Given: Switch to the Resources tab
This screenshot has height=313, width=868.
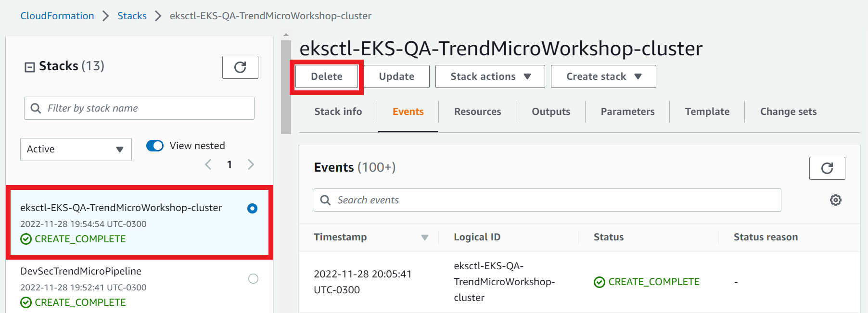Looking at the screenshot, I should coord(478,112).
